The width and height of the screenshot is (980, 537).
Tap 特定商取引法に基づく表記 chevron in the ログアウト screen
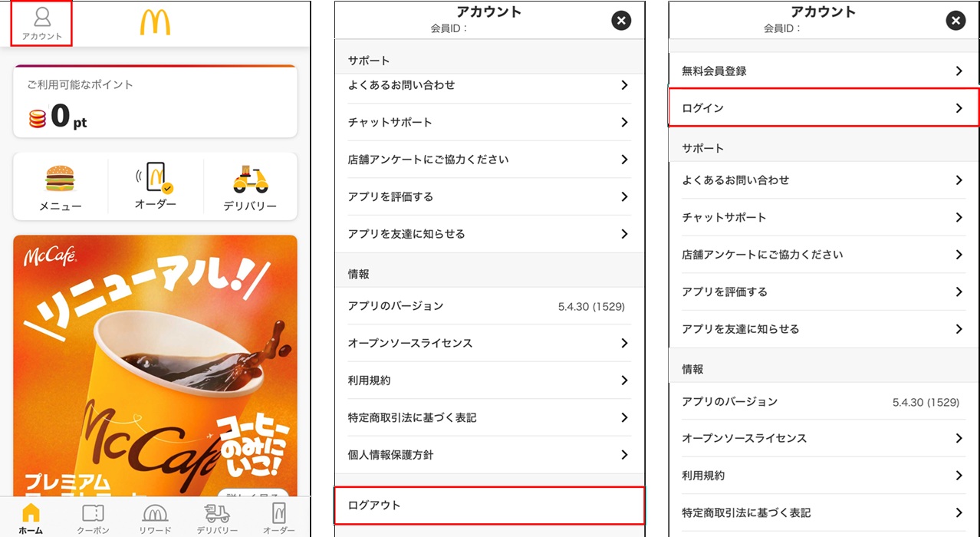pos(624,417)
